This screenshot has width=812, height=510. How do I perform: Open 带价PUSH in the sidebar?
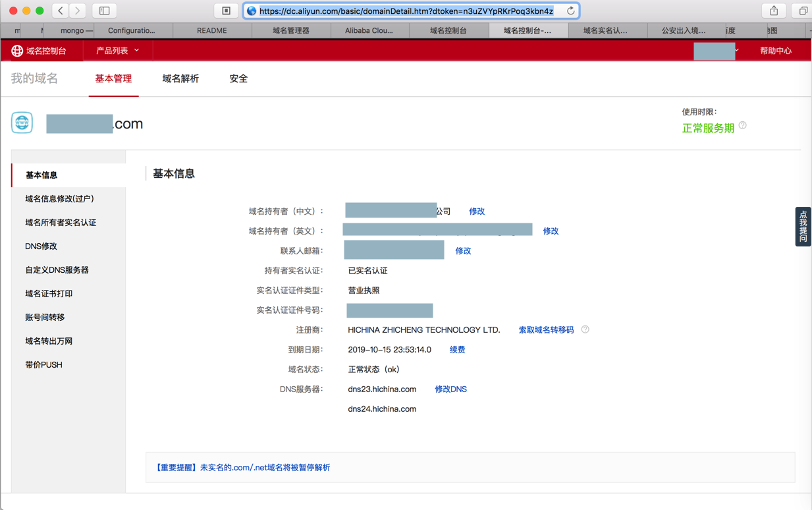(68, 365)
